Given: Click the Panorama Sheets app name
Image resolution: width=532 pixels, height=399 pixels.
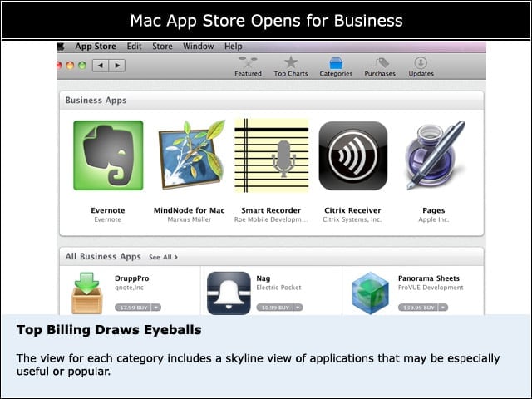Looking at the screenshot, I should click(x=429, y=278).
